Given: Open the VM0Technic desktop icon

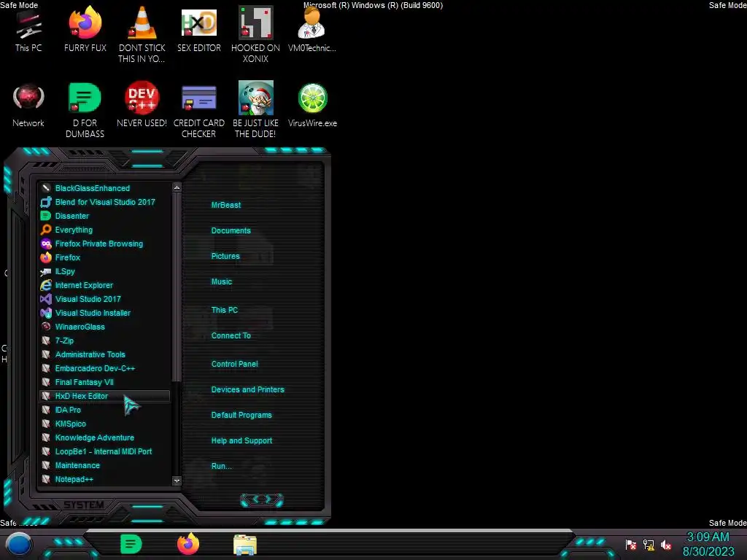Looking at the screenshot, I should 312,28.
